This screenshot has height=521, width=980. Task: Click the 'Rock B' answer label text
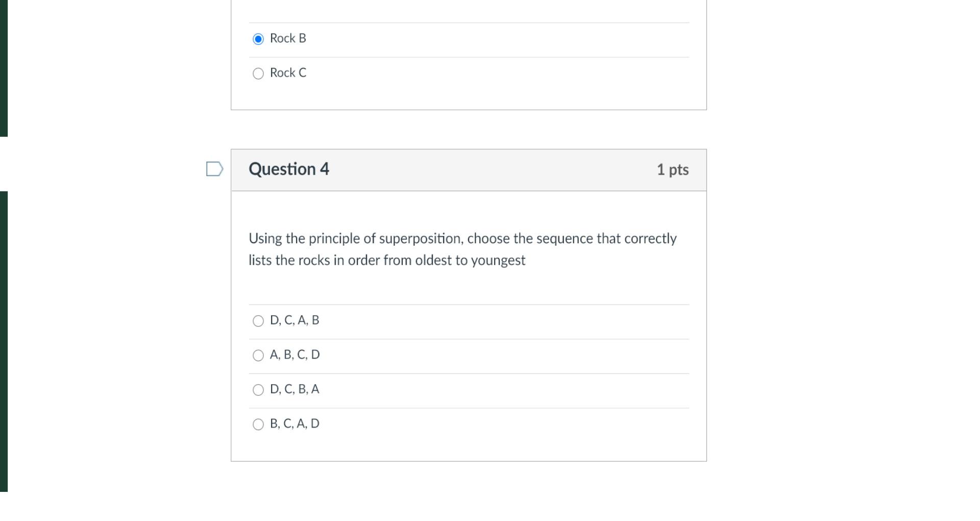point(288,38)
